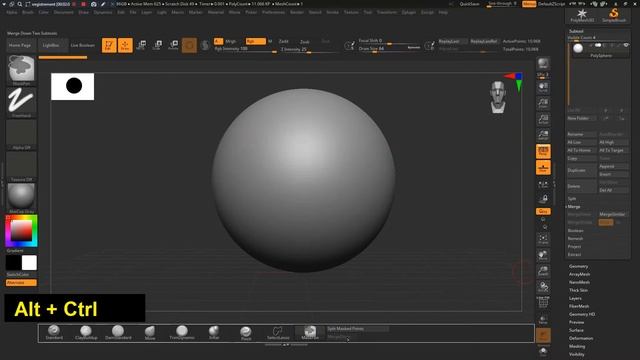
Task: Enable Zsub sculpt mode
Action: [x=305, y=42]
